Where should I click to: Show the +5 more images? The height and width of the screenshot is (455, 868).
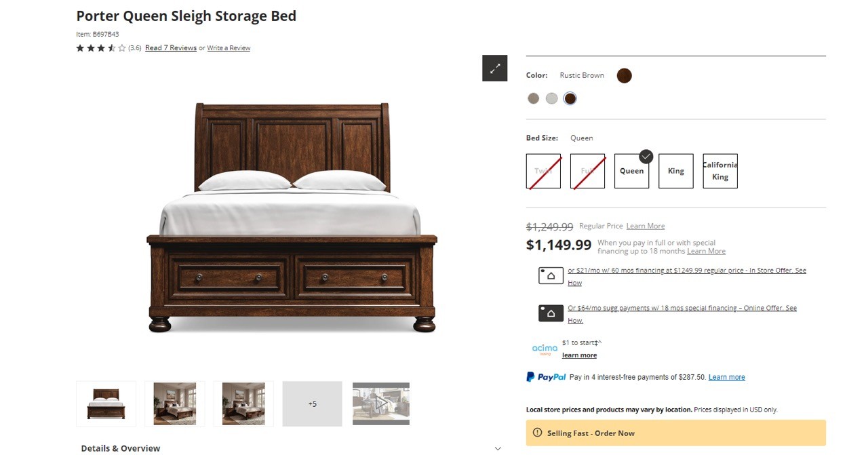click(x=313, y=403)
